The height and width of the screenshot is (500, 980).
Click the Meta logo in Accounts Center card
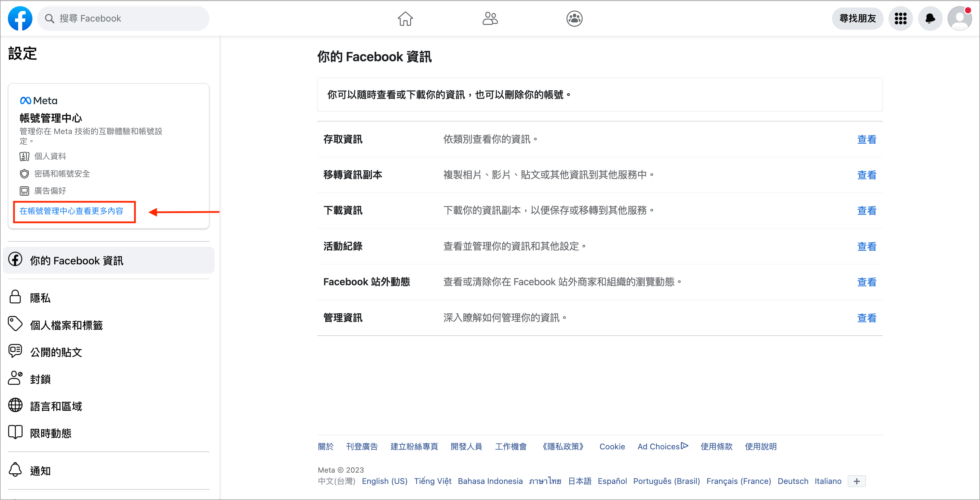point(39,101)
